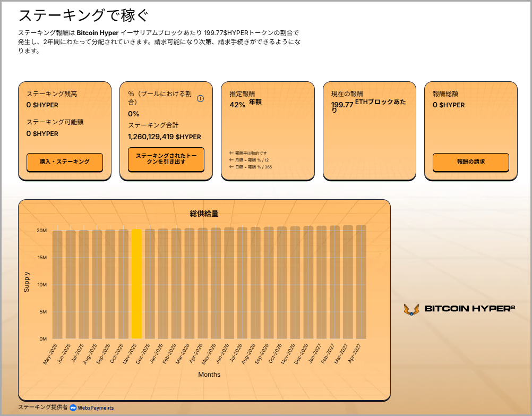Click the Apr-2027 bar in chart
Screen dimensions: 532x416
click(361, 282)
